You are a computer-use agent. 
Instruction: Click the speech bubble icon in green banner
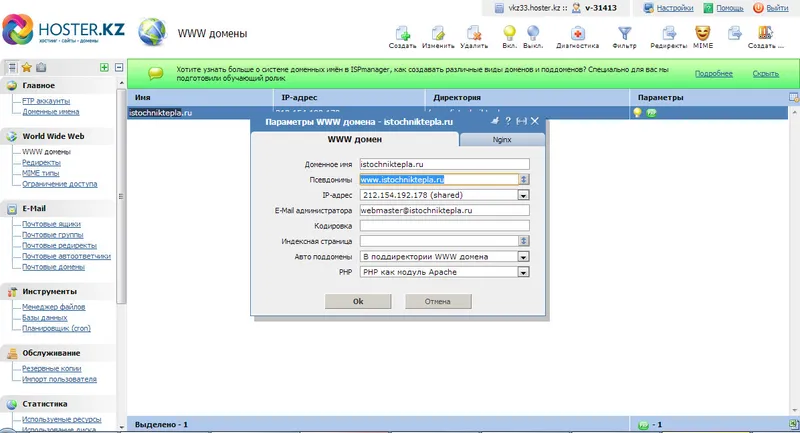click(156, 73)
